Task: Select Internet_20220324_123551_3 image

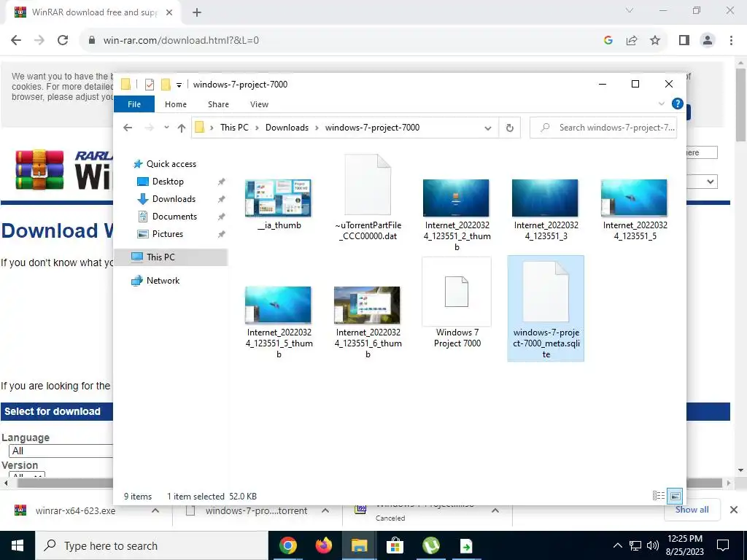Action: pyautogui.click(x=546, y=209)
